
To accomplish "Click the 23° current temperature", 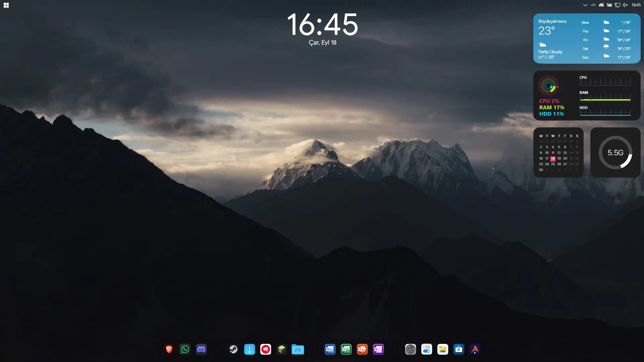I will (546, 31).
